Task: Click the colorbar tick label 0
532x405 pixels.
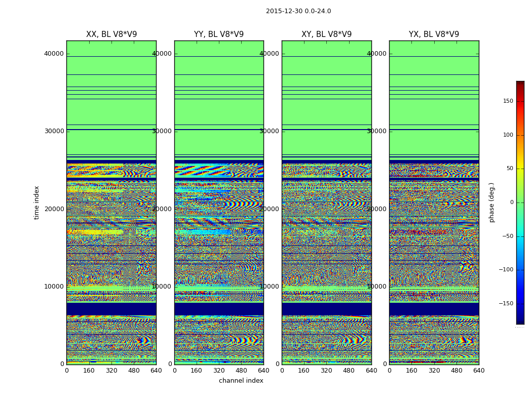Action: 511,202
